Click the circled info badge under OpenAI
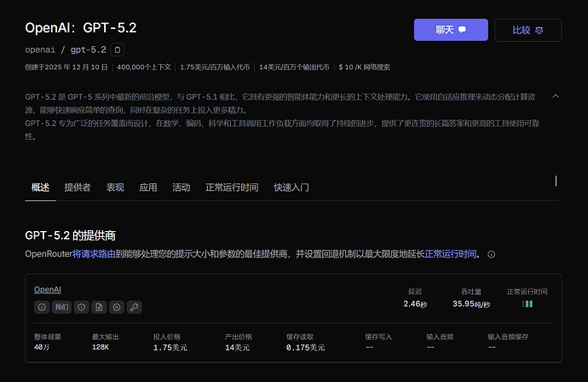588x382 pixels. point(42,307)
